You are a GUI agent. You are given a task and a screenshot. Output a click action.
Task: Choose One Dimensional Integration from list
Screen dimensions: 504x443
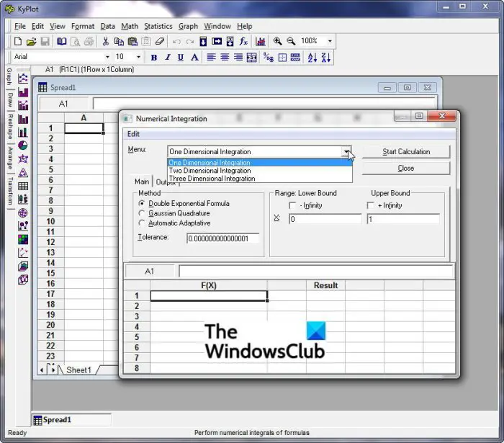260,163
